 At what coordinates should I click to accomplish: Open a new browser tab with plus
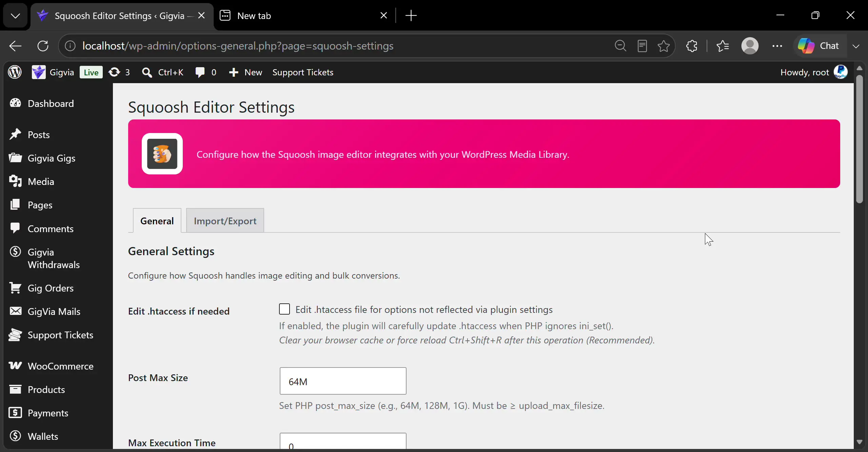pos(411,16)
